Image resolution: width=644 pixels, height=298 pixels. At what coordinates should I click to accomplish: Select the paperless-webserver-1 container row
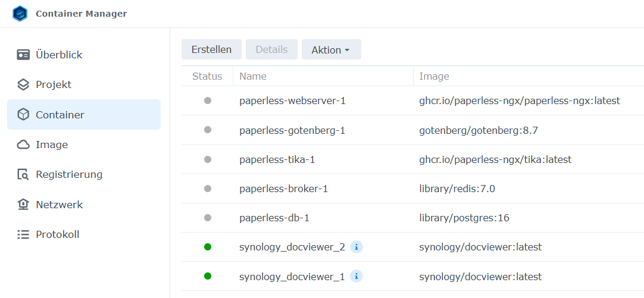[x=292, y=101]
